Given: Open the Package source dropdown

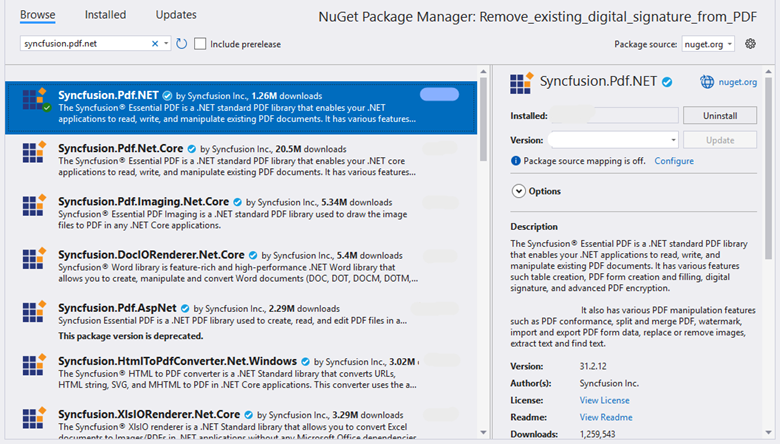Looking at the screenshot, I should click(x=708, y=44).
